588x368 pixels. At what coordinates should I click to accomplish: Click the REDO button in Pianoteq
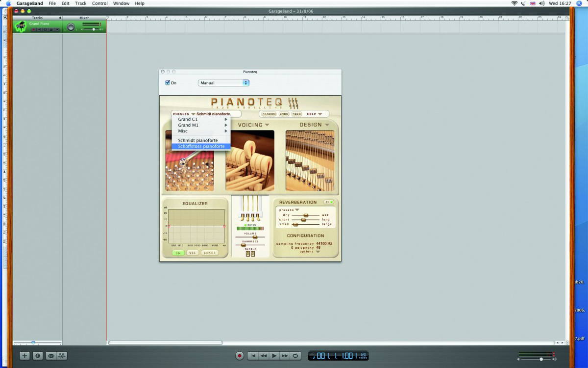tap(296, 114)
